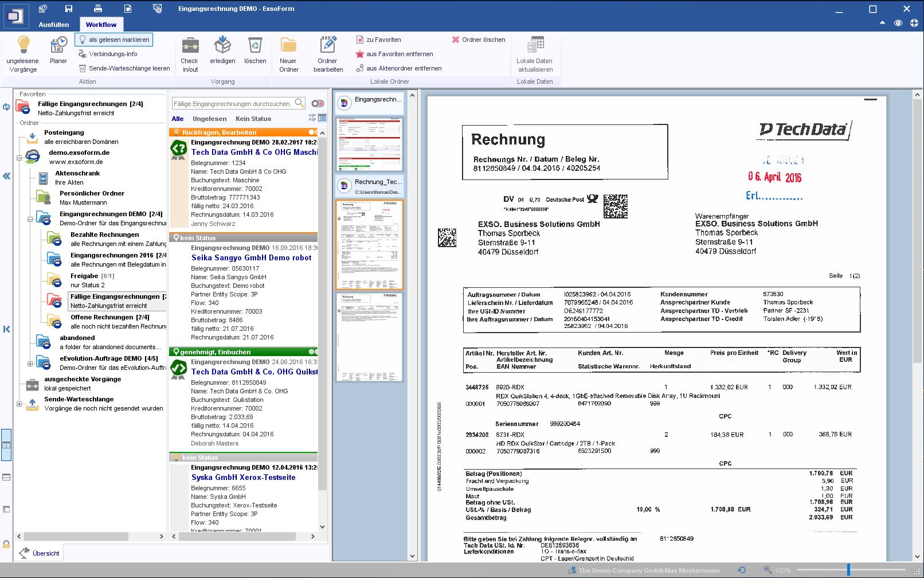924x578 pixels.
Task: Toggle switch on genehmigt, Einbuchen group header
Action: click(313, 352)
